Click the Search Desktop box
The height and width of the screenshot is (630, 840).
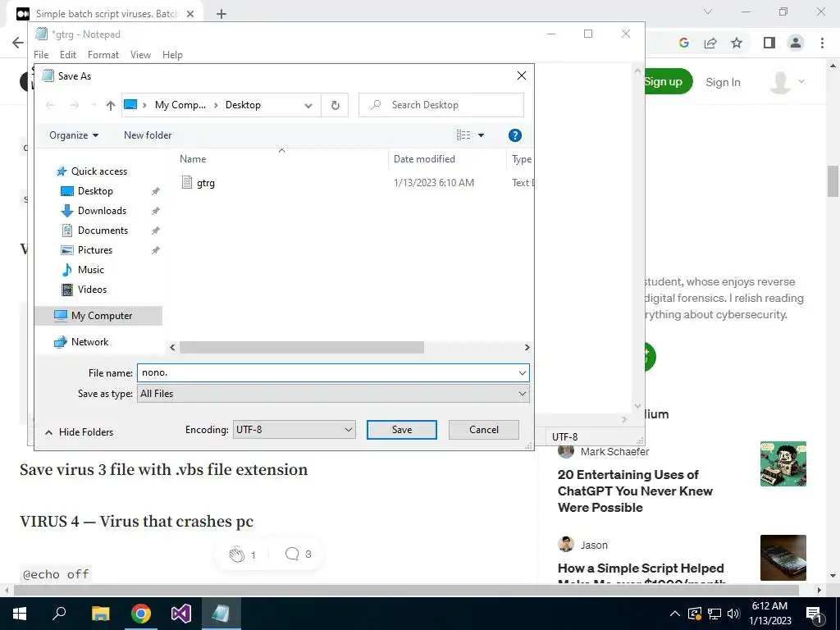point(441,105)
